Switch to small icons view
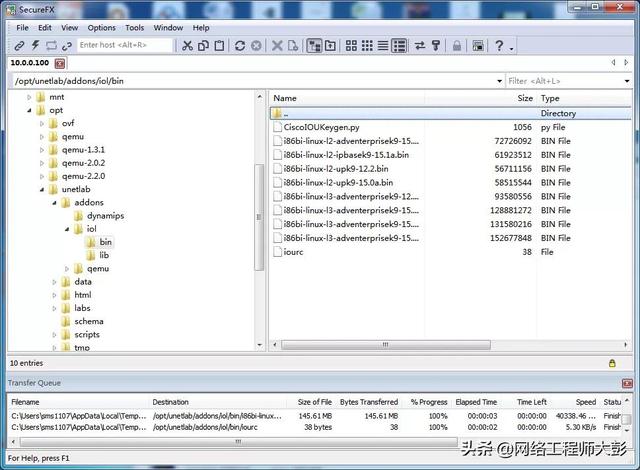 tap(367, 45)
